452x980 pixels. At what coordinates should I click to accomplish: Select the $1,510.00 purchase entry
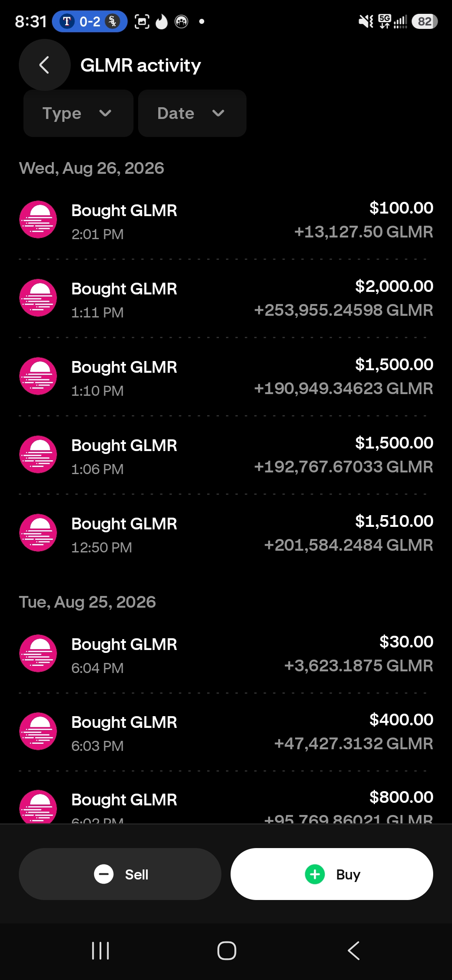tap(226, 534)
